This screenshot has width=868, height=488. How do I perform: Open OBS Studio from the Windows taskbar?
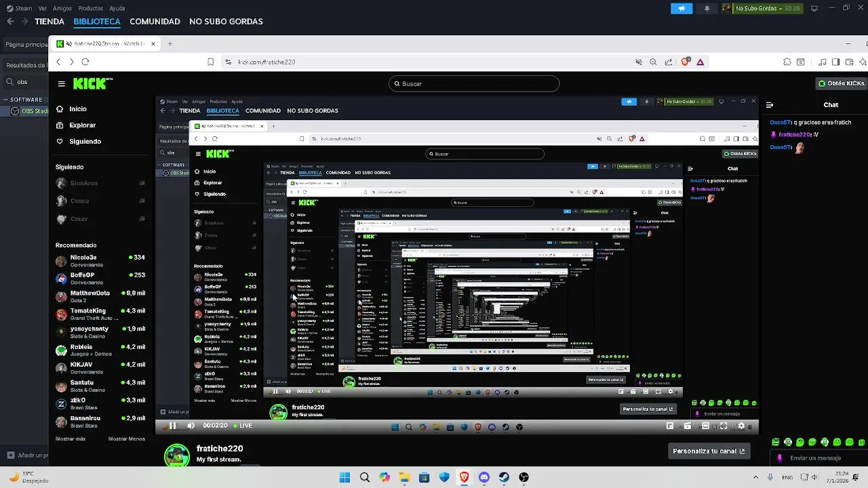524,477
